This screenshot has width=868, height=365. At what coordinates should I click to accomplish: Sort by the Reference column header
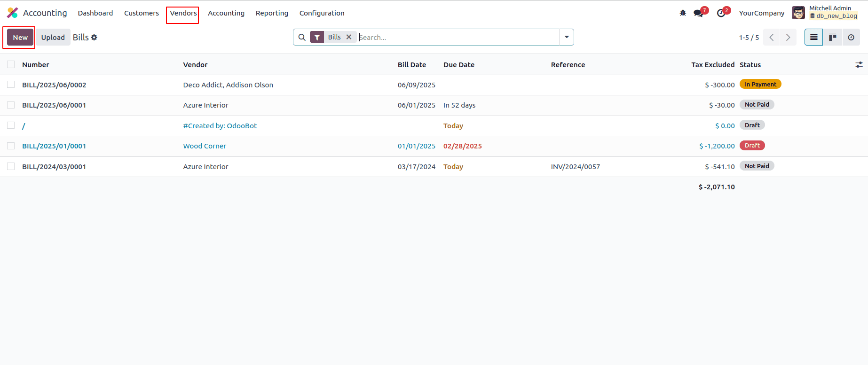(x=568, y=65)
